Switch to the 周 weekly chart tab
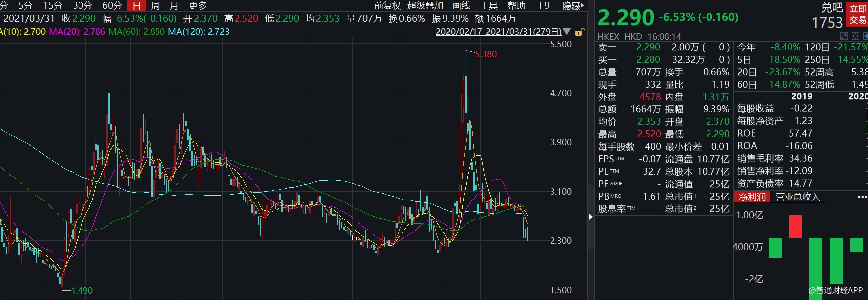The height and width of the screenshot is (300, 868). click(x=155, y=6)
